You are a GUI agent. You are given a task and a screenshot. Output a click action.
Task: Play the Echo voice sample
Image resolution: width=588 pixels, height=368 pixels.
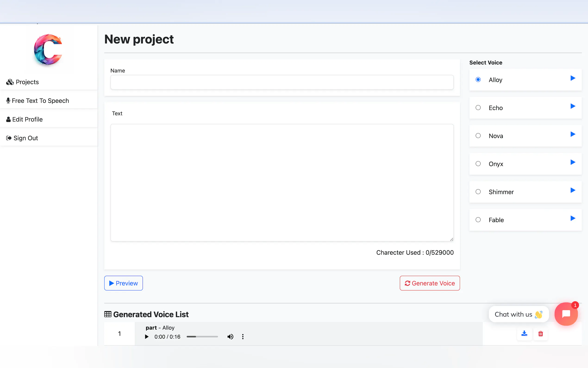pos(573,106)
